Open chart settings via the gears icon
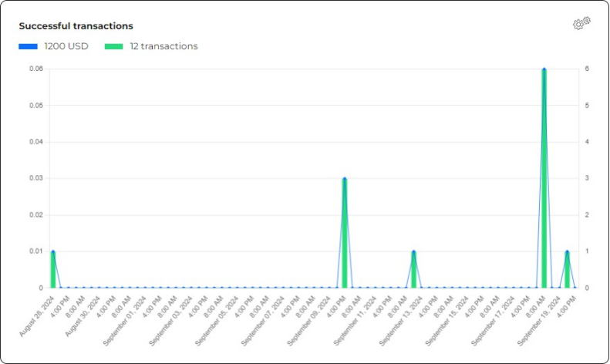This screenshot has height=364, width=610. (x=581, y=23)
